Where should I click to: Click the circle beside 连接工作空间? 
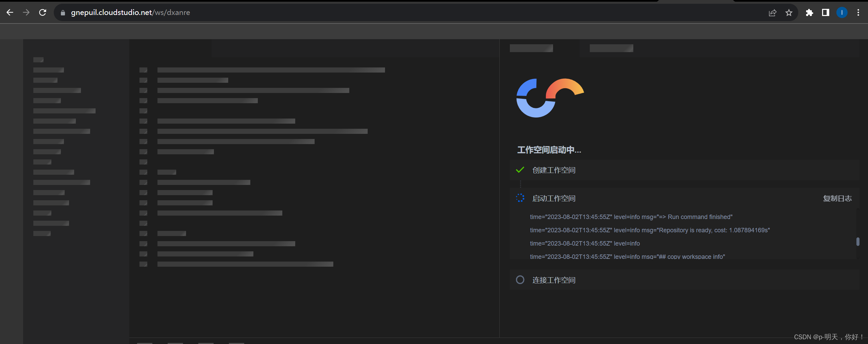click(x=520, y=280)
